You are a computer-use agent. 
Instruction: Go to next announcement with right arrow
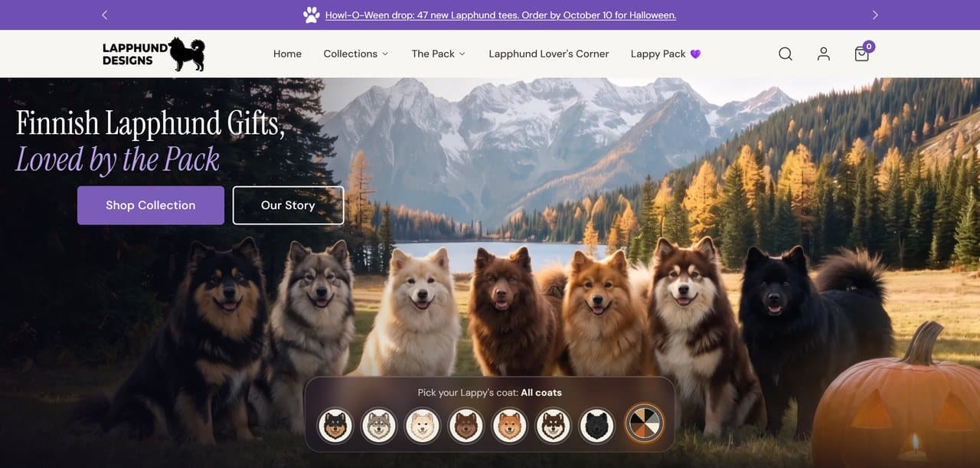(x=875, y=15)
